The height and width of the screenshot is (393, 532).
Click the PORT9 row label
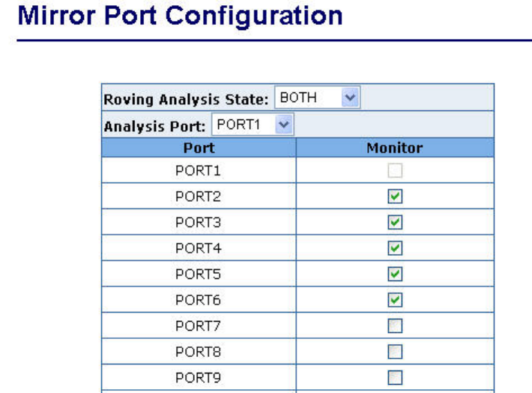pyautogui.click(x=198, y=377)
